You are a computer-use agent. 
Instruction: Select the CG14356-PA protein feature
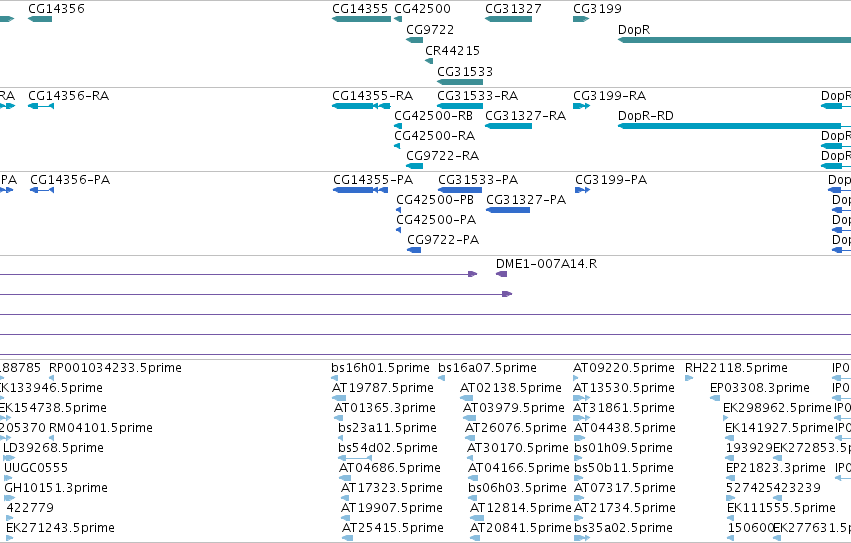pos(42,190)
